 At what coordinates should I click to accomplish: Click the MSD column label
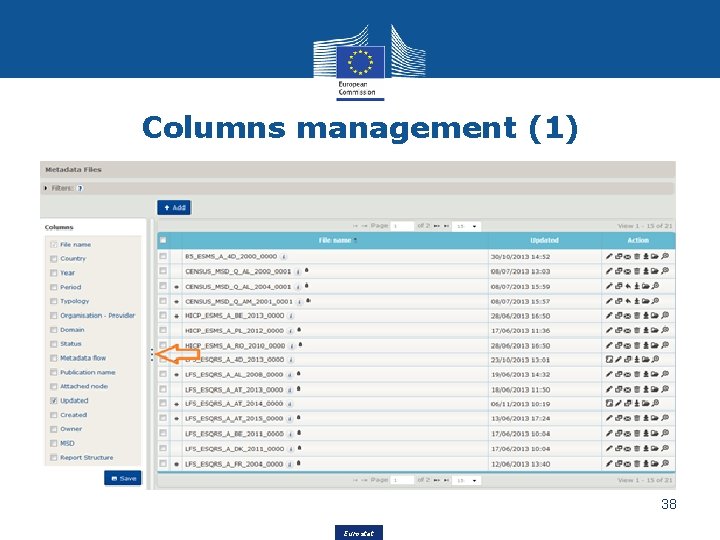click(x=67, y=444)
